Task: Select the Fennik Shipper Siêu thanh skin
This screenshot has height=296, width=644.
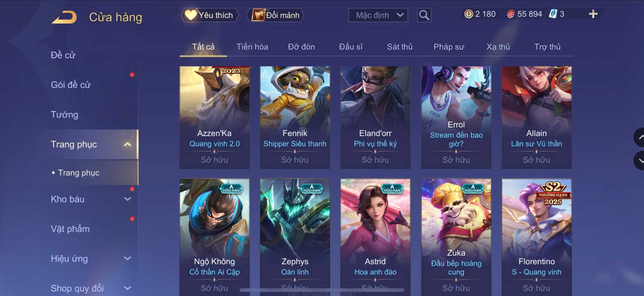Action: (x=295, y=118)
